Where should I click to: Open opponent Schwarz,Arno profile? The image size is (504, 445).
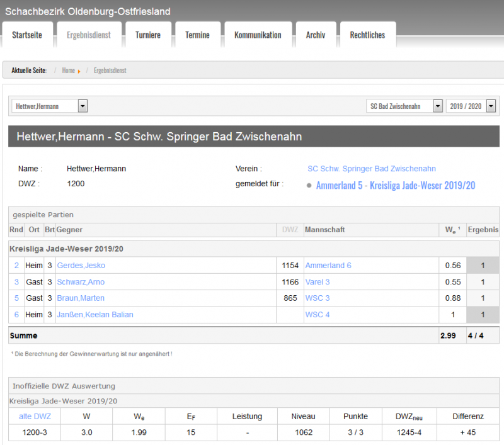[x=81, y=282]
